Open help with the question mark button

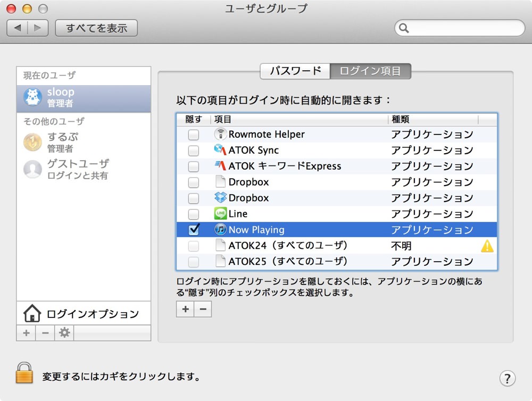coord(507,378)
